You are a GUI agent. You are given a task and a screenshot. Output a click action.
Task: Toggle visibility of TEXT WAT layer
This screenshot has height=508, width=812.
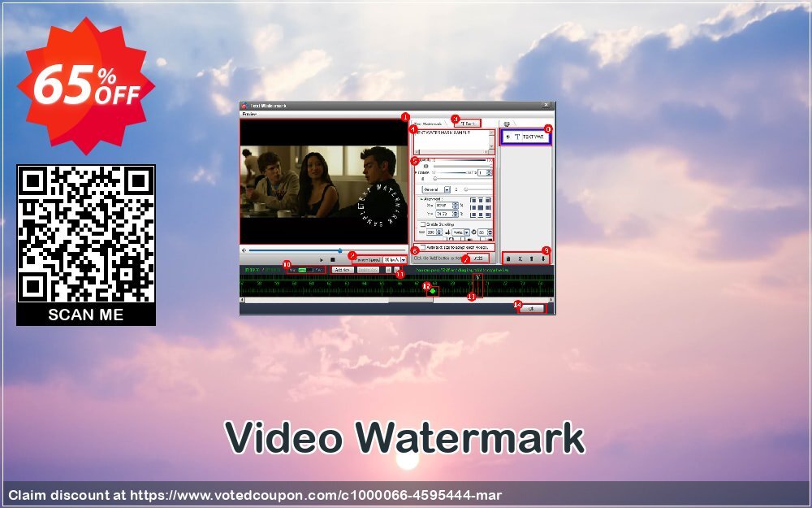pyautogui.click(x=508, y=137)
